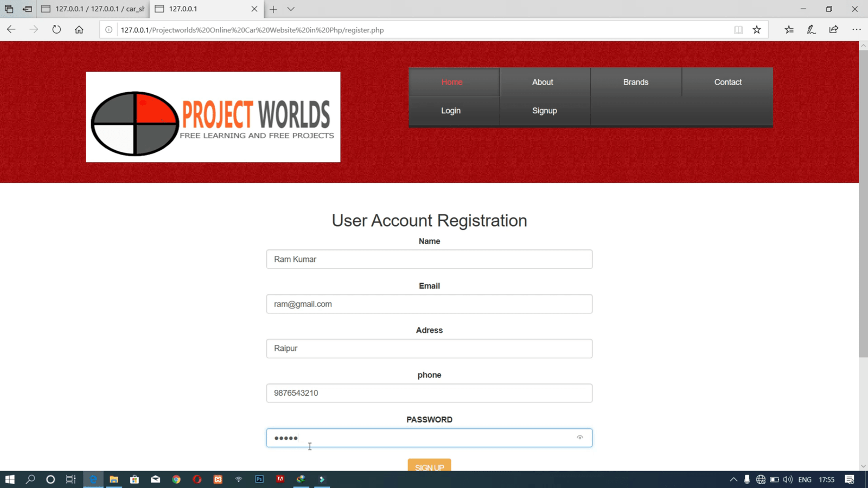The image size is (868, 488).
Task: Go to browser home page icon
Action: click(x=79, y=30)
